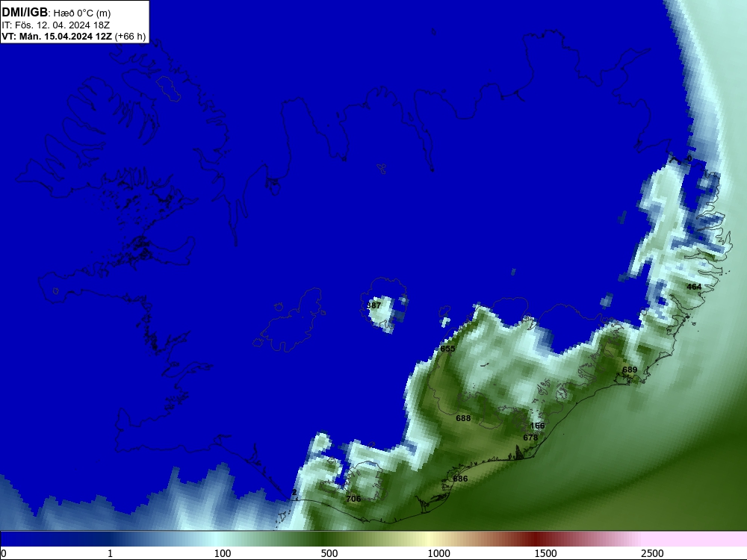Click the 2500 label on the color scale
The image size is (747, 560).
click(652, 553)
